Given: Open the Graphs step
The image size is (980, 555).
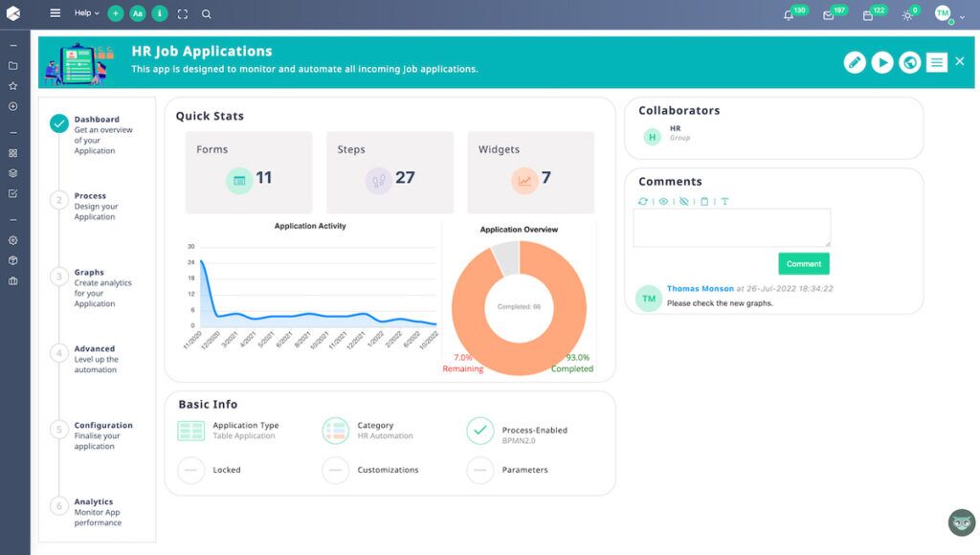Looking at the screenshot, I should tap(89, 273).
